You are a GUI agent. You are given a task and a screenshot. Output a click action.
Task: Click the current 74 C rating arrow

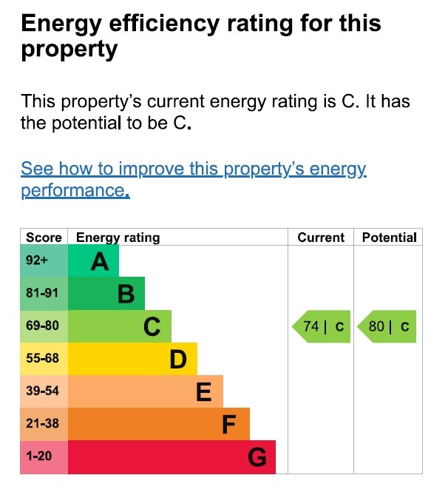[322, 326]
